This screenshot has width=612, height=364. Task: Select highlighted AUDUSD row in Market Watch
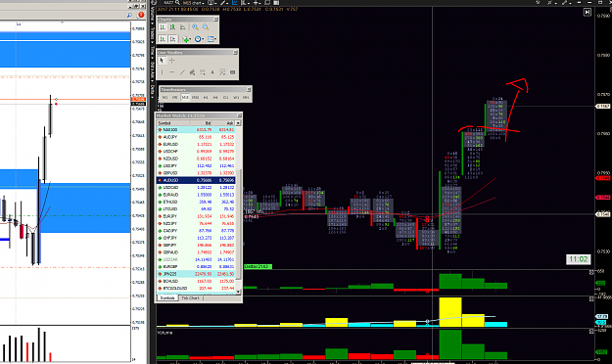point(196,180)
